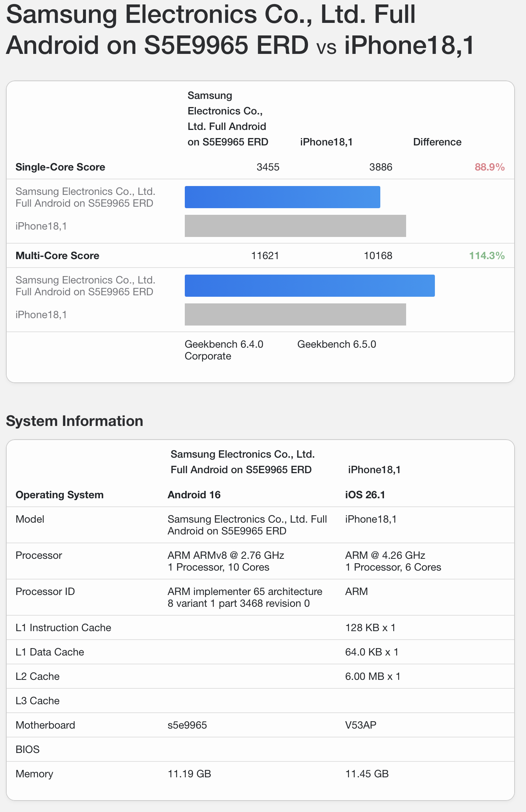The image size is (526, 812).
Task: Click the L1 Instruction Cache label
Action: click(x=63, y=628)
